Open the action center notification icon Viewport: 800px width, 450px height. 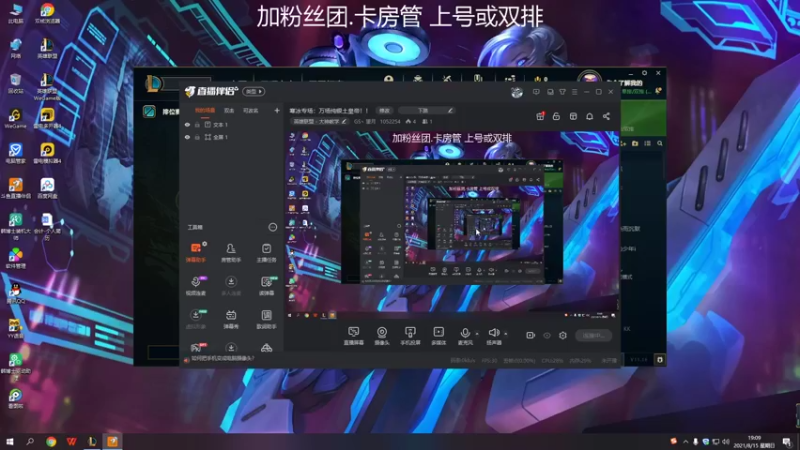pos(787,441)
